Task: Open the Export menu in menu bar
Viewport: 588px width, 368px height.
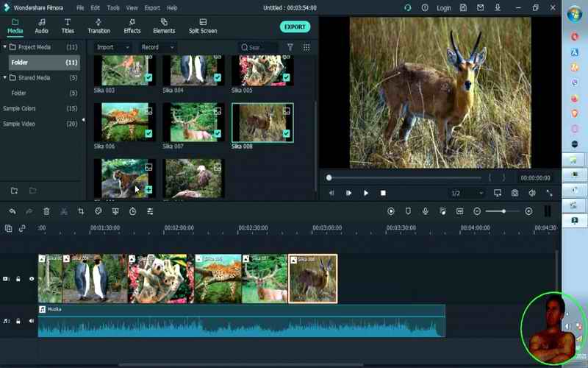Action: click(152, 7)
